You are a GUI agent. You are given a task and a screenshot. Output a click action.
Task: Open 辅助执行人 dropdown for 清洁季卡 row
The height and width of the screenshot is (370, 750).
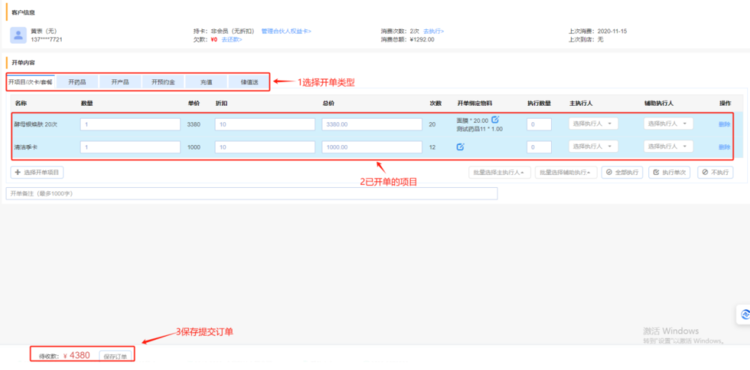click(x=668, y=147)
